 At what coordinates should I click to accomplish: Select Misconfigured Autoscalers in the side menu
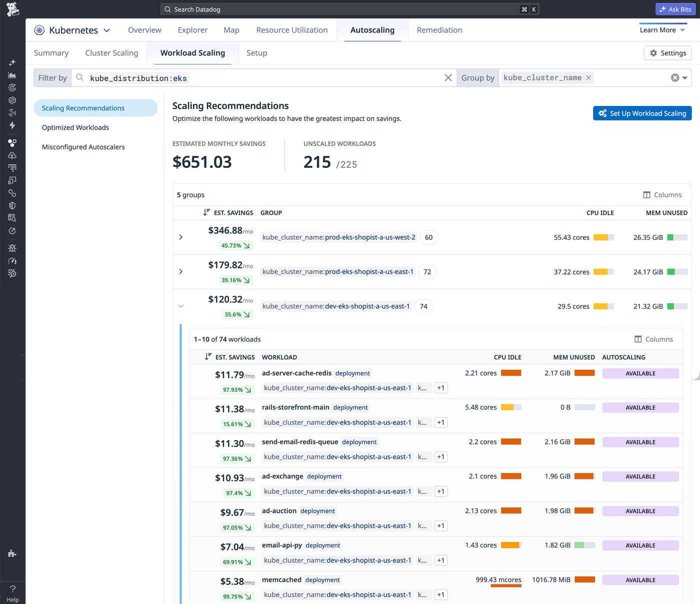tap(83, 147)
